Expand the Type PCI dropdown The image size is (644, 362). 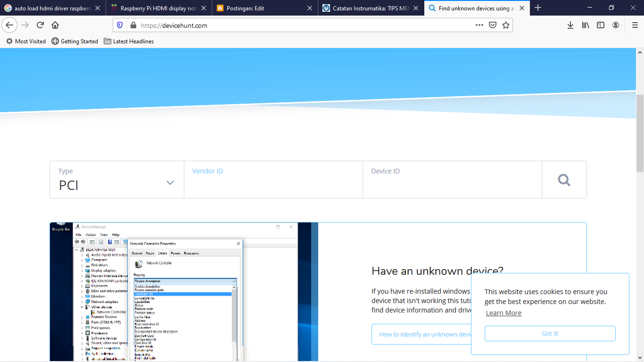[x=117, y=180]
